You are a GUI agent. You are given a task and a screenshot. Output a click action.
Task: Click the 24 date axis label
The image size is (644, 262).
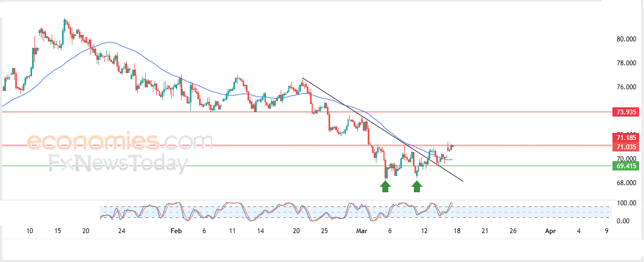coord(122,231)
